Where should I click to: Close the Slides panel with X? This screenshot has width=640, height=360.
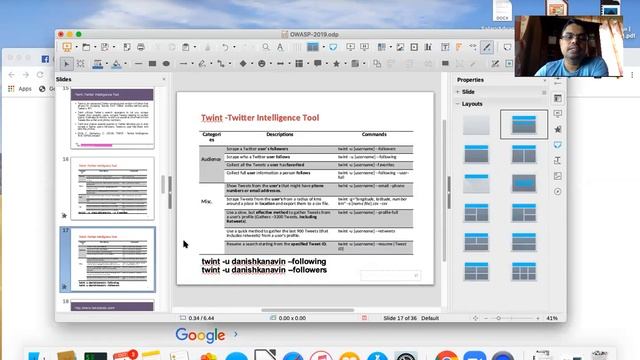[x=164, y=79]
